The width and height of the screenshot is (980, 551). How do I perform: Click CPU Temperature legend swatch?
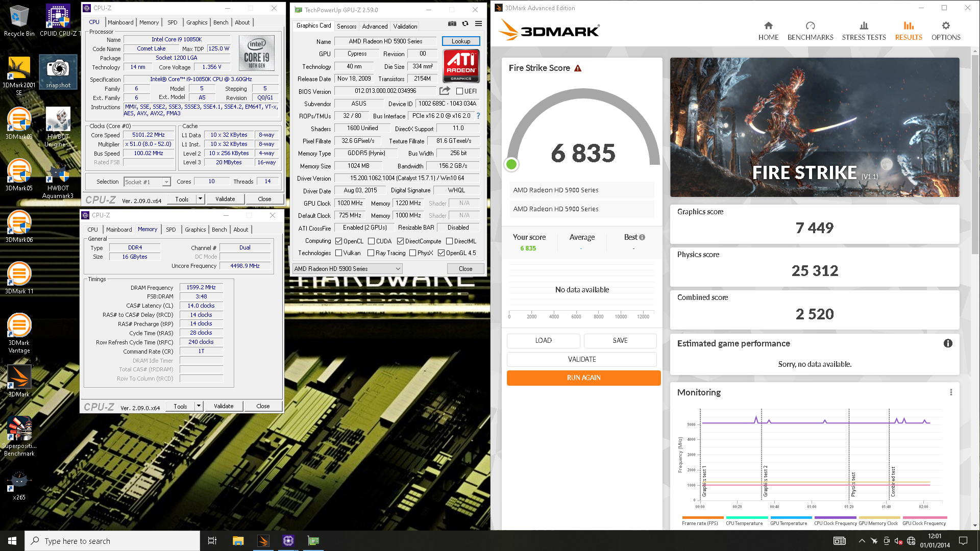[x=747, y=517]
